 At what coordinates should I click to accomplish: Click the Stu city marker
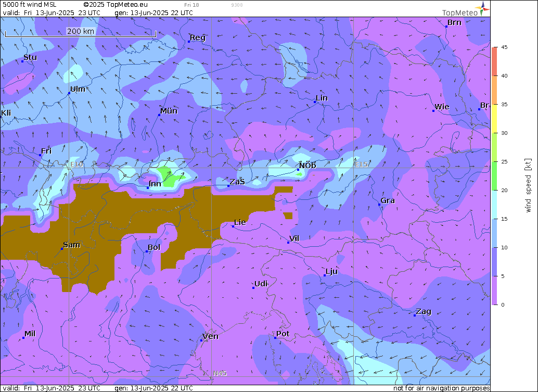click(23, 61)
